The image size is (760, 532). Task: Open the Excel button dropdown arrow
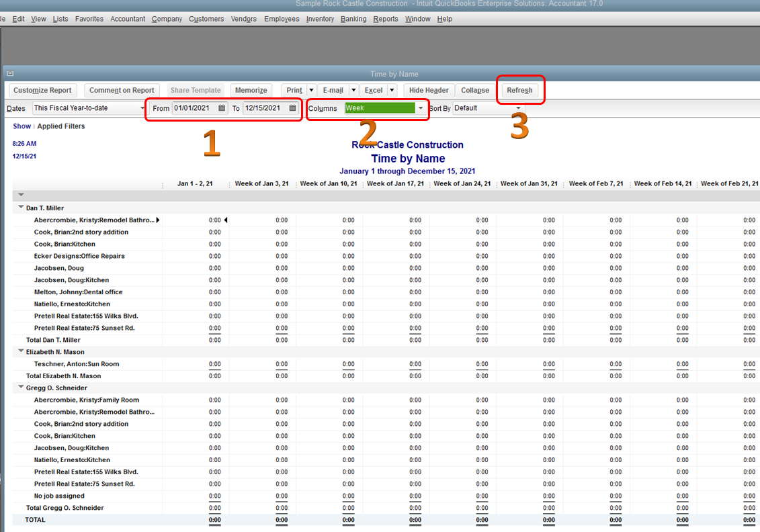[392, 91]
